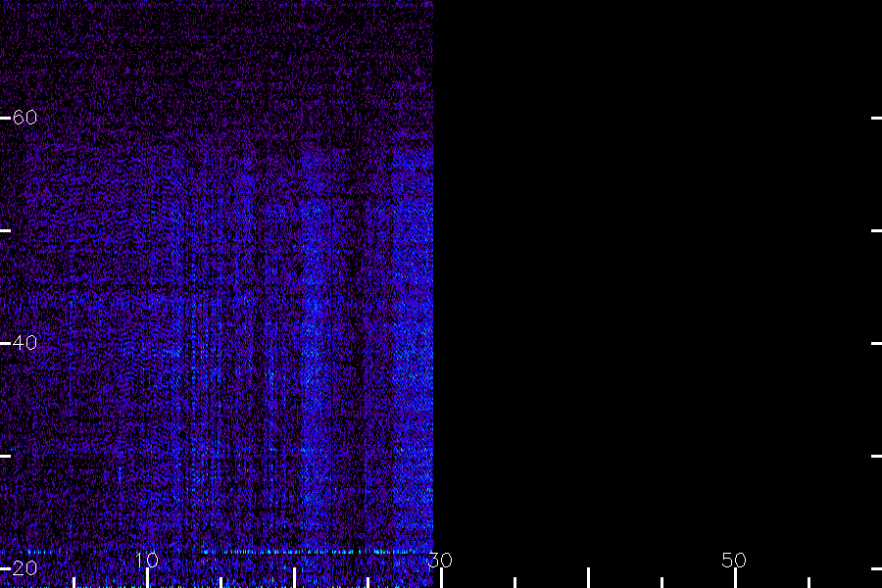Click the x-axis label 30
Screen dimensions: 882x588
click(440, 560)
